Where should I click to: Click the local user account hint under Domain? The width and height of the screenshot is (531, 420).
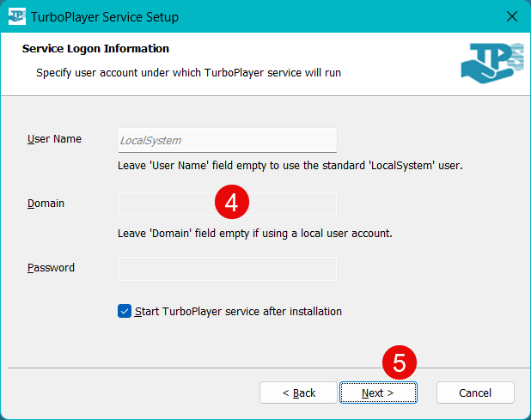[x=254, y=233]
